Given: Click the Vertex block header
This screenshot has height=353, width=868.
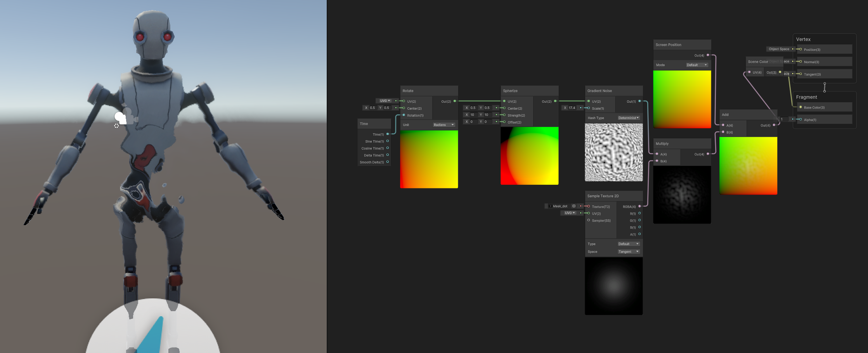Looking at the screenshot, I should pos(803,39).
